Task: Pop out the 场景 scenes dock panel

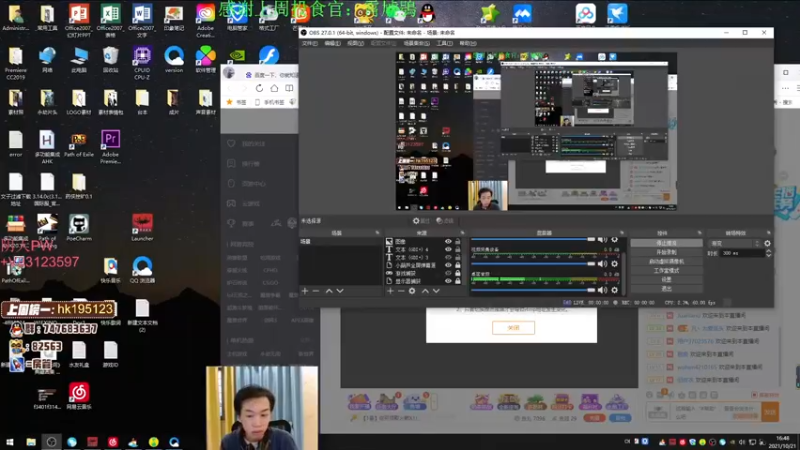Action: pos(378,233)
